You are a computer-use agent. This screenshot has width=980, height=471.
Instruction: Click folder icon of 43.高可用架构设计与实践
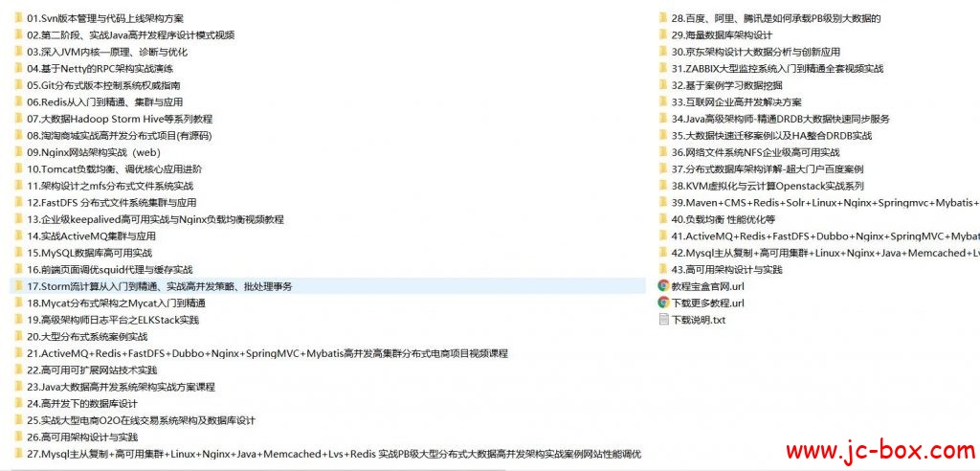click(663, 270)
